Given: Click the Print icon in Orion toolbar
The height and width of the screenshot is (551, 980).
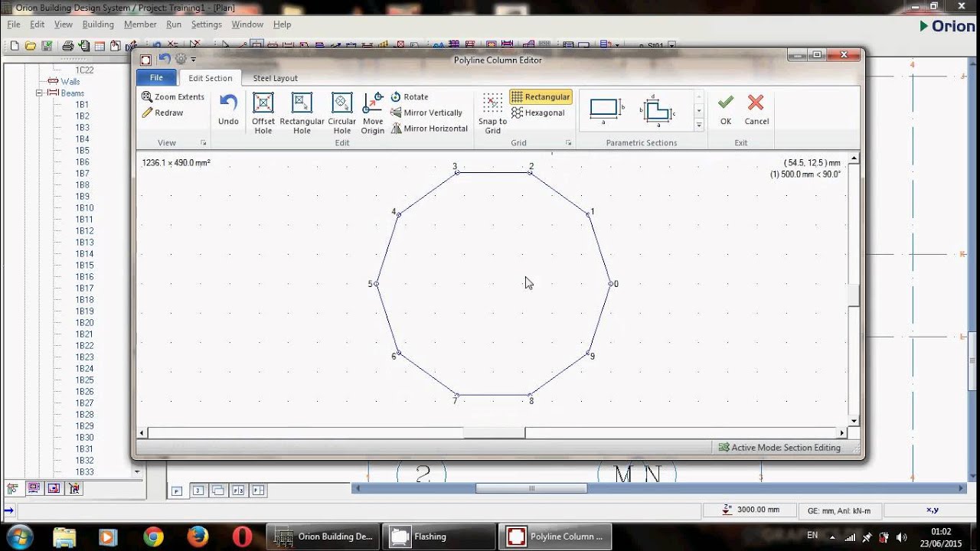Looking at the screenshot, I should pos(67,46).
